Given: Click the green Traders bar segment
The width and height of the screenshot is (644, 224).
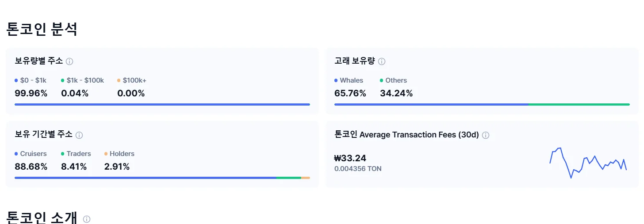Looking at the screenshot, I should tap(288, 178).
